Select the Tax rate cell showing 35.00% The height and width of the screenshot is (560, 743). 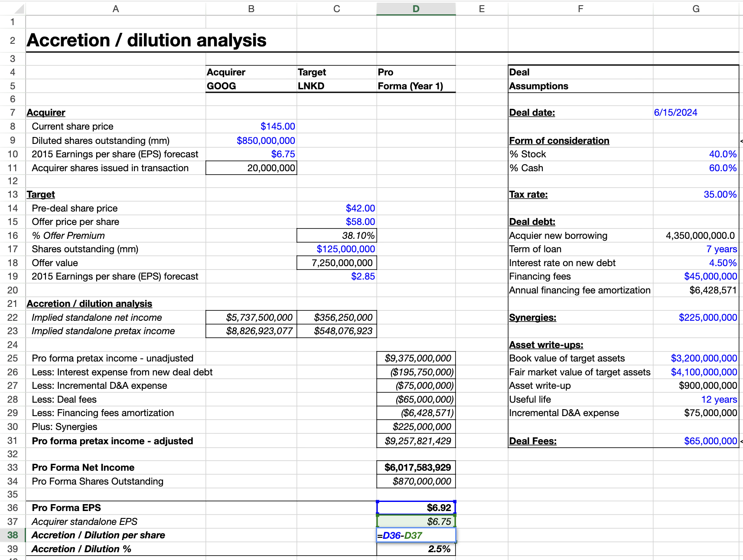[696, 194]
